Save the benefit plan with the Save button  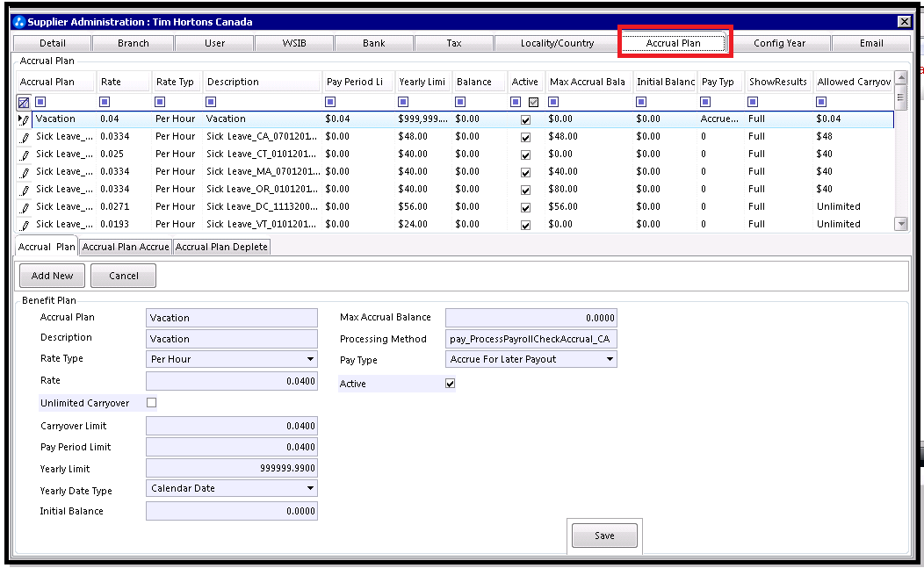click(x=604, y=536)
